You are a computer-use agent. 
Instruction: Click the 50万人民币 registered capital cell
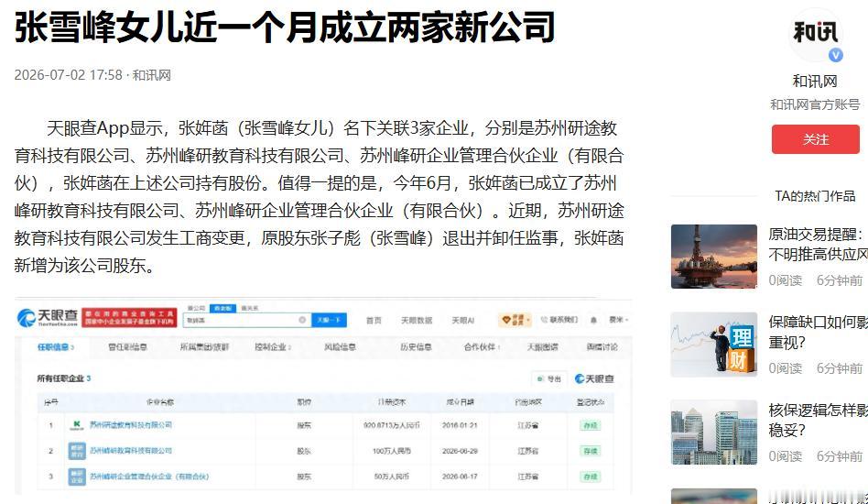click(x=392, y=477)
